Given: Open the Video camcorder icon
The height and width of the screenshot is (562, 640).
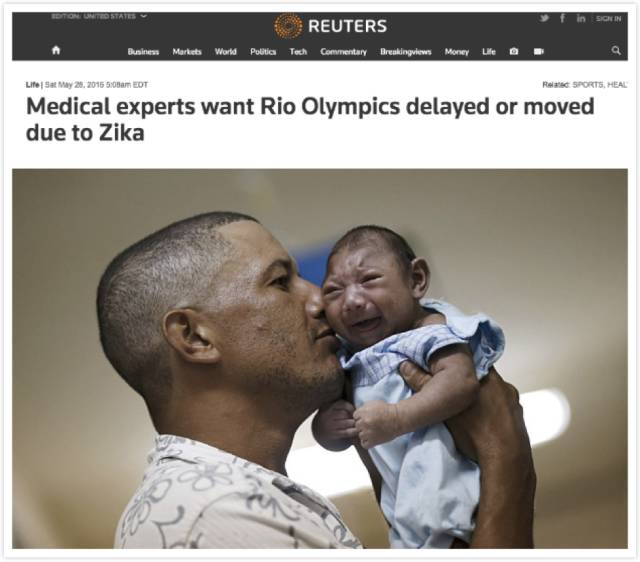Looking at the screenshot, I should [x=539, y=51].
